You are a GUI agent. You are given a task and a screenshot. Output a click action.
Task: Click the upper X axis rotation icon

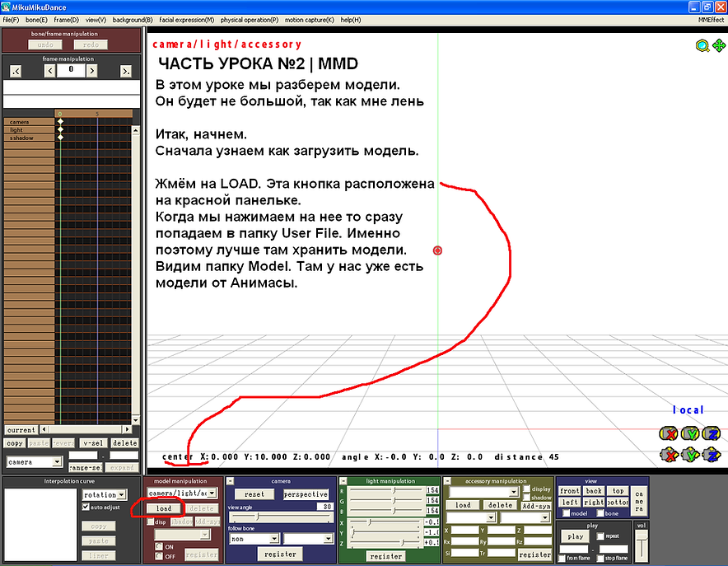coord(669,433)
